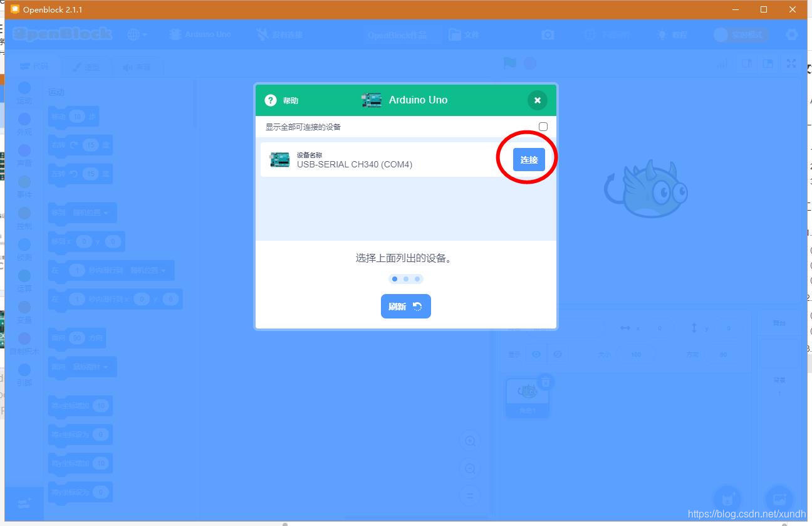This screenshot has height=526, width=812.
Task: Click the 刷新 refresh button
Action: (405, 306)
